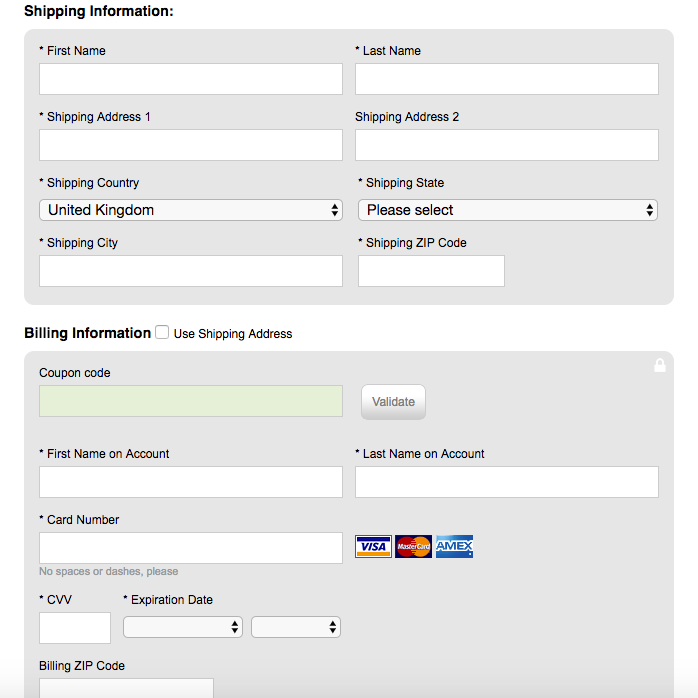Expand the expiration month dropdown
This screenshot has height=698, width=698.
click(183, 627)
